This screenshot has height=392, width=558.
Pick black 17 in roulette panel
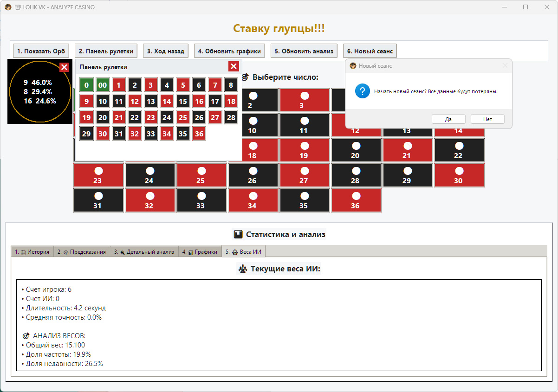(215, 101)
